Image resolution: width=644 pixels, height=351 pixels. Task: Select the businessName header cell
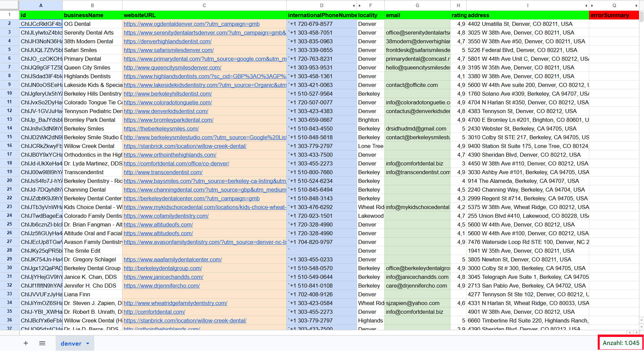pos(92,15)
